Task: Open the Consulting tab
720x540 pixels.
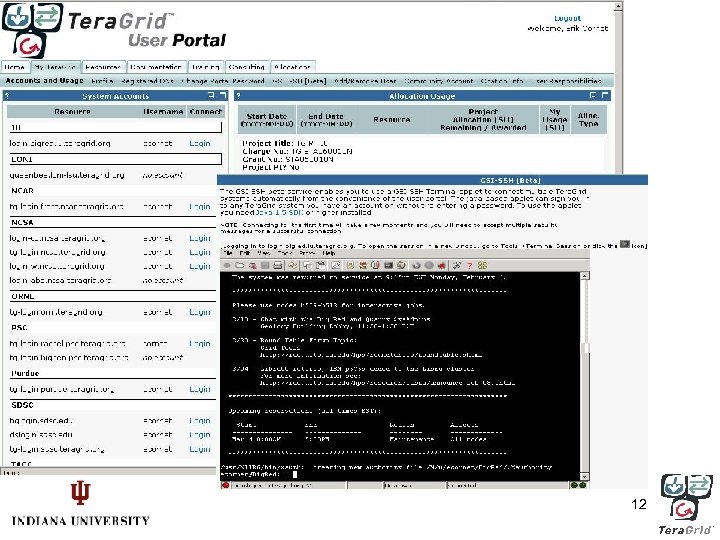Action: point(247,67)
